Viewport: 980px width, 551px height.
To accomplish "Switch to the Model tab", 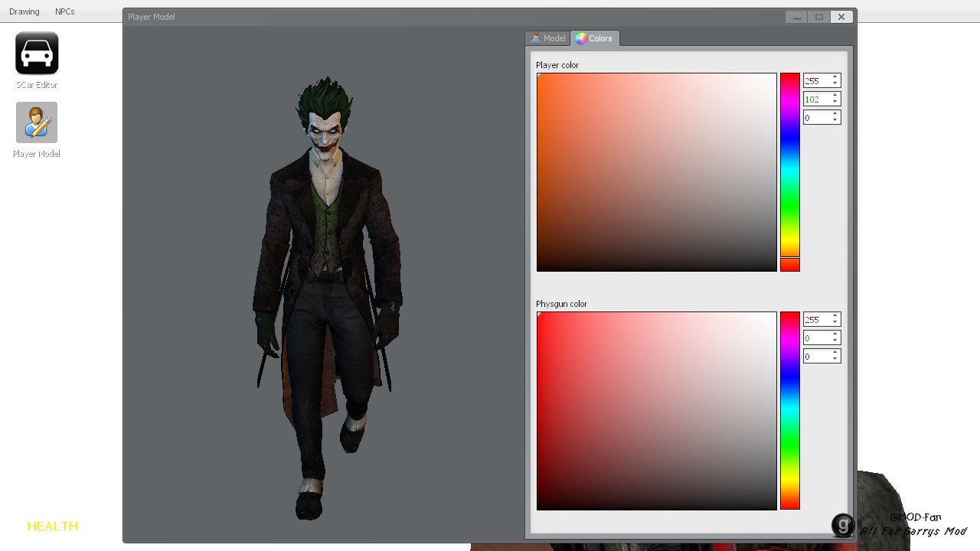I will click(547, 38).
